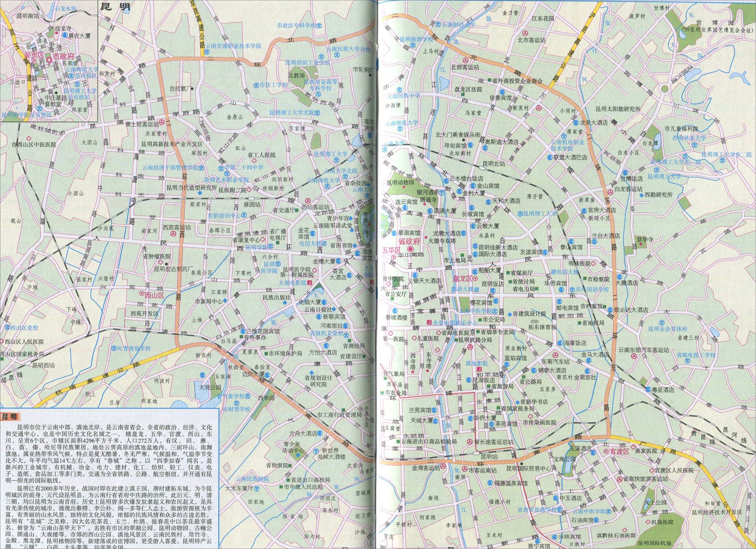The image size is (756, 549).
Task: Click the 大观公园 park label
Action: point(210,388)
